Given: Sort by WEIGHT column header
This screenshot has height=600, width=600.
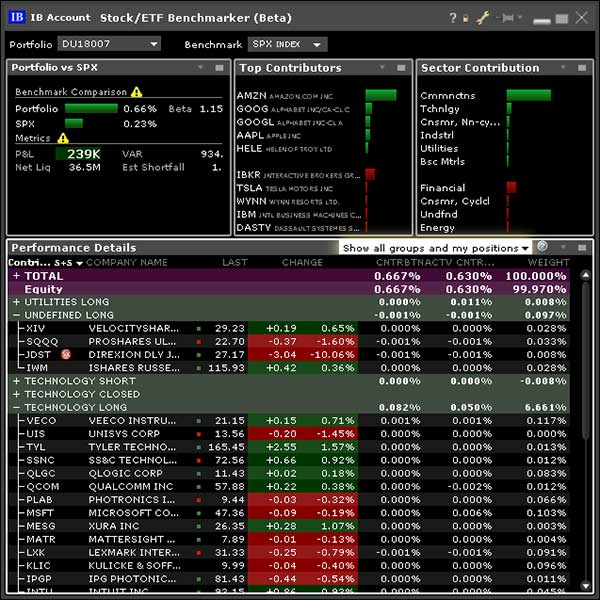Looking at the screenshot, I should coord(548,262).
